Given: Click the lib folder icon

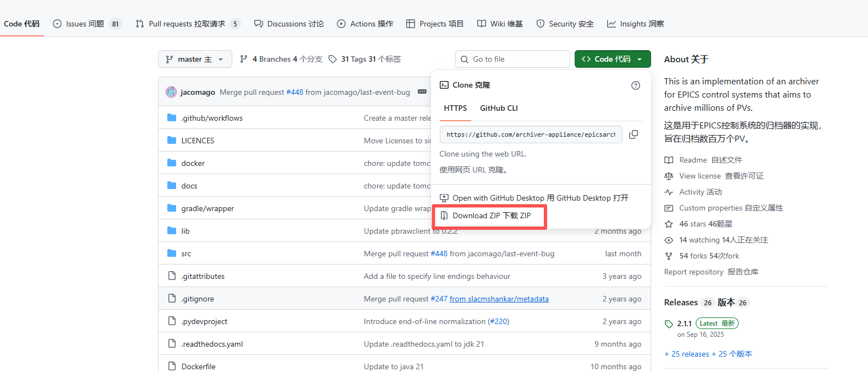Looking at the screenshot, I should tap(172, 230).
